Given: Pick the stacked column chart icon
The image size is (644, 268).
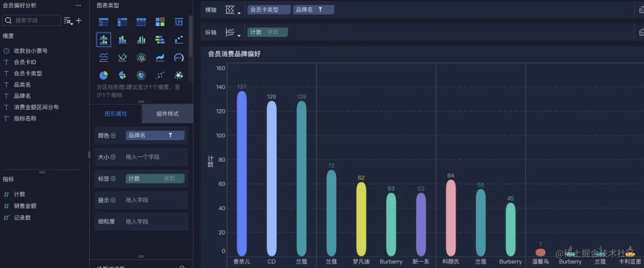Looking at the screenshot, I should pos(123,40).
